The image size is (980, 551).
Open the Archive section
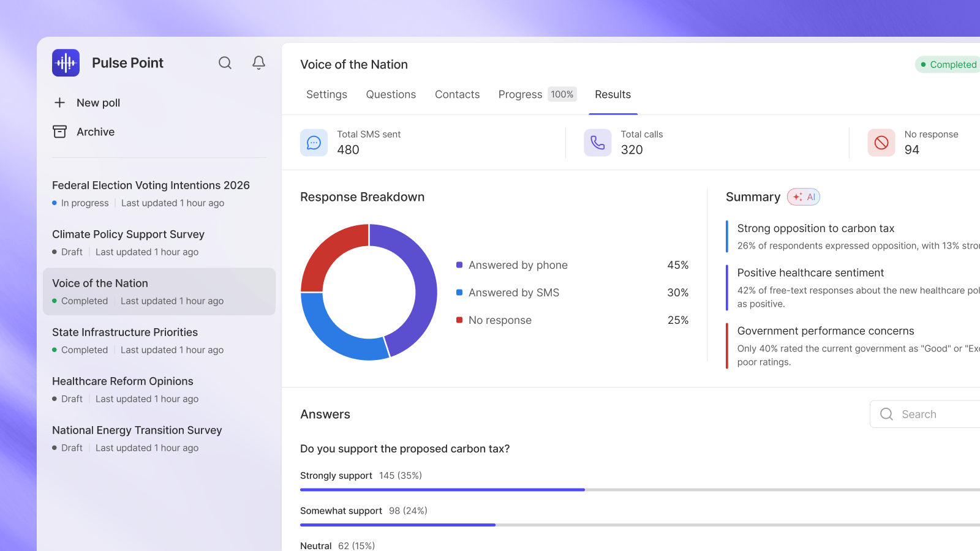96,132
